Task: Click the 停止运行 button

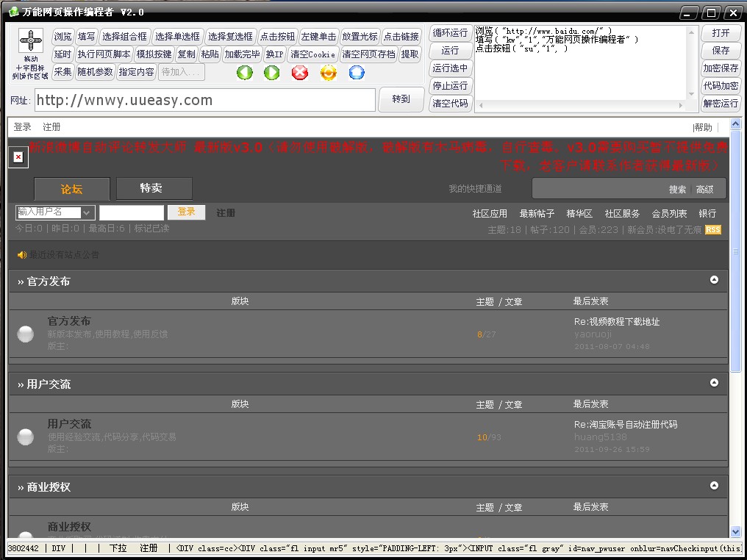Action: [450, 86]
